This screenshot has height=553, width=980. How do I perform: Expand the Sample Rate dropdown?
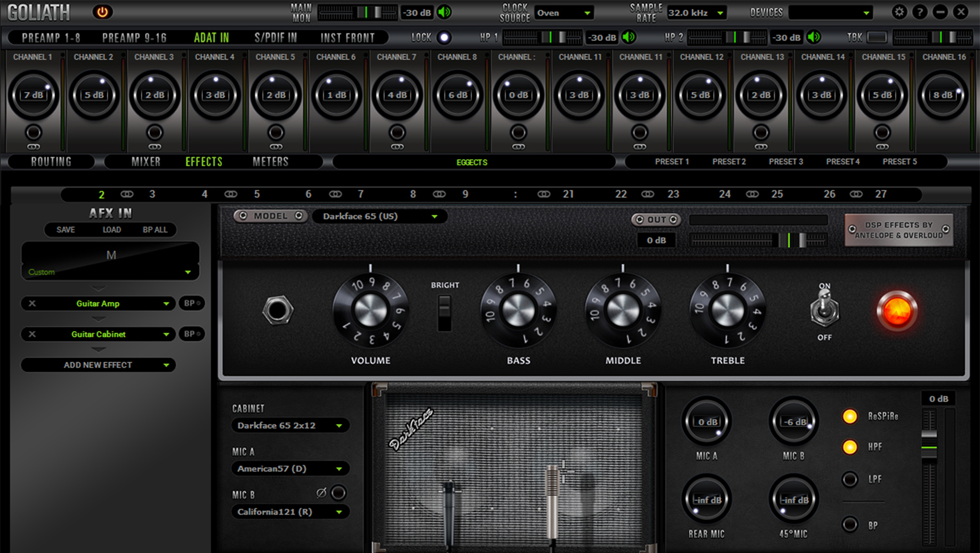tap(697, 13)
